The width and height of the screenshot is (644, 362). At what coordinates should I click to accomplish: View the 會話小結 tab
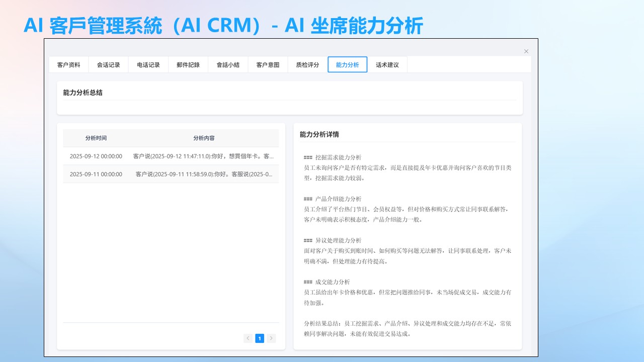tap(228, 65)
